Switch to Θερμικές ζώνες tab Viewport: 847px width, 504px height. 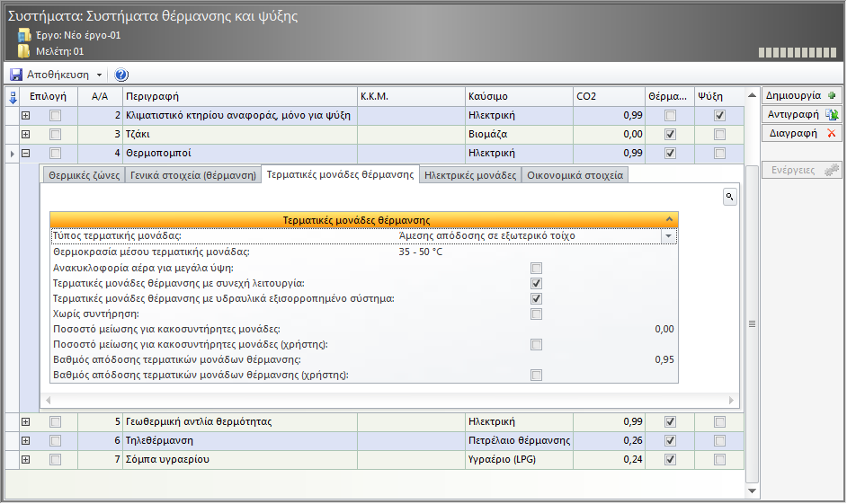[85, 175]
